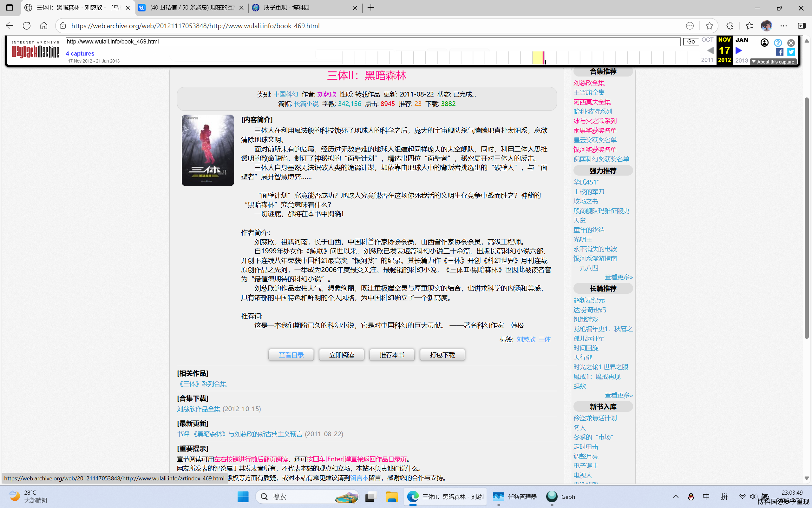Open 达·芬奇密码 in sidebar

point(590,310)
